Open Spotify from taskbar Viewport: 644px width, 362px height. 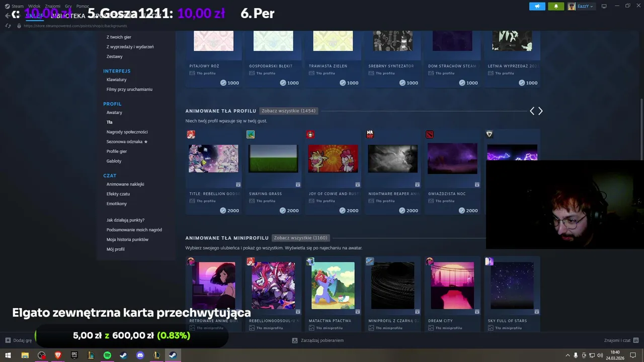[107, 355]
